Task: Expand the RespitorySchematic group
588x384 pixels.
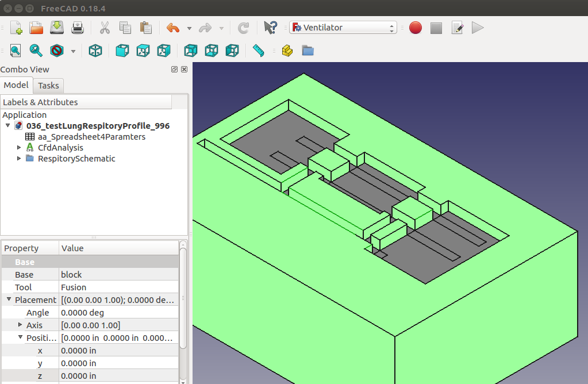Action: coord(19,159)
